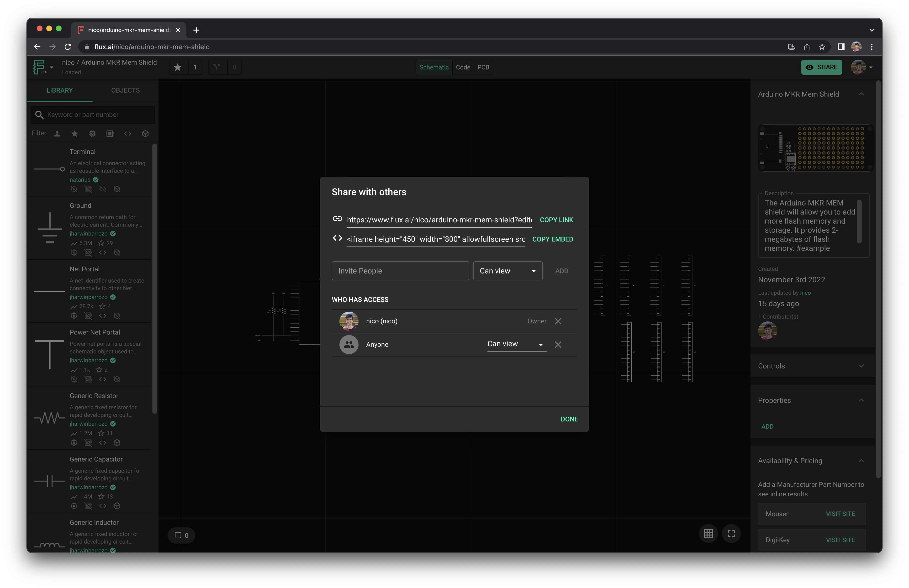Click the green SHARE button
The image size is (909, 588).
[822, 67]
